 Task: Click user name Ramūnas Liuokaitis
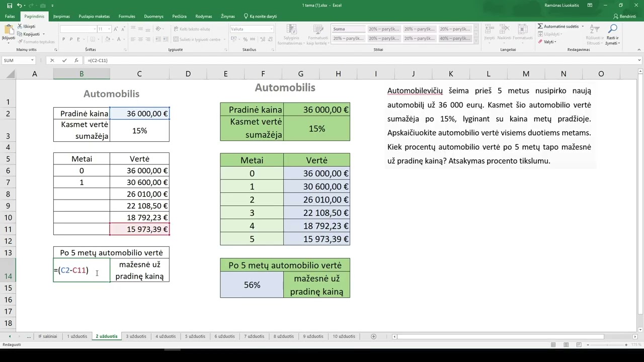pyautogui.click(x=561, y=5)
